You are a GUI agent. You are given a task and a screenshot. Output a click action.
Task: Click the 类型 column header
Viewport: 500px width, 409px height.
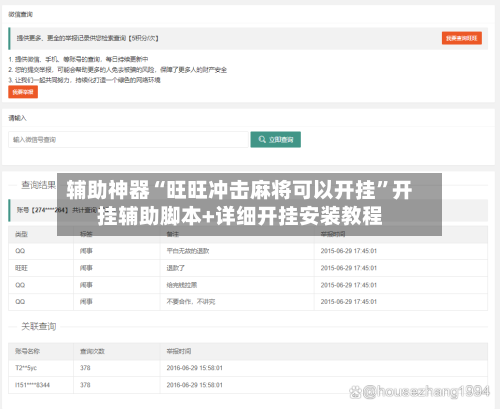click(21, 234)
